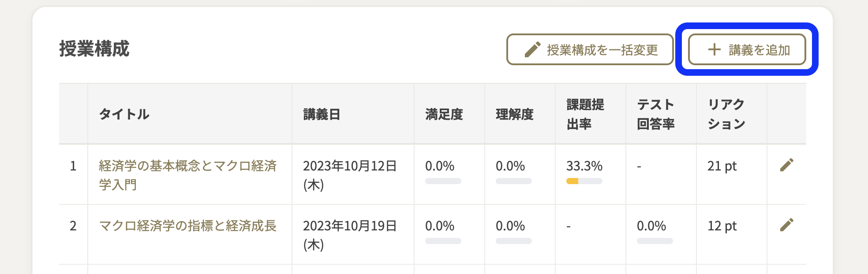
Task: Click the 満足度 column header
Action: click(x=444, y=115)
